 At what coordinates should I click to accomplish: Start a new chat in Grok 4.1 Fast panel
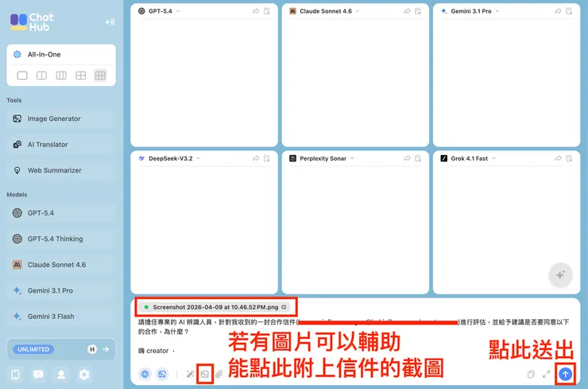click(569, 158)
